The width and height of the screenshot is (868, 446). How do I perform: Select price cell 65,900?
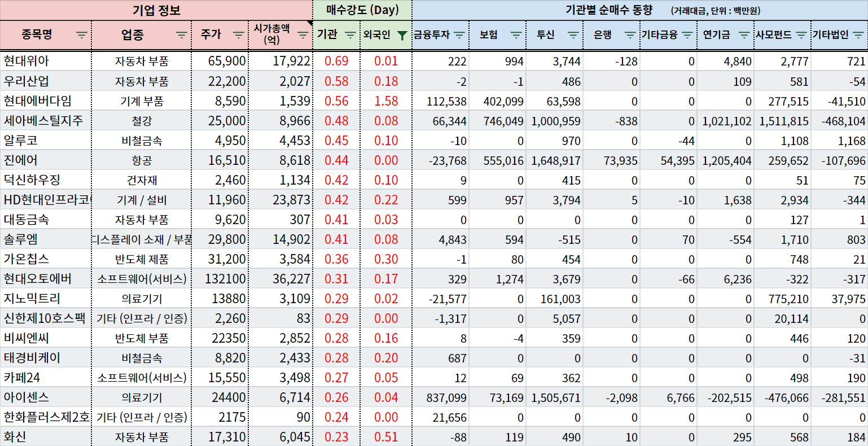pyautogui.click(x=220, y=61)
